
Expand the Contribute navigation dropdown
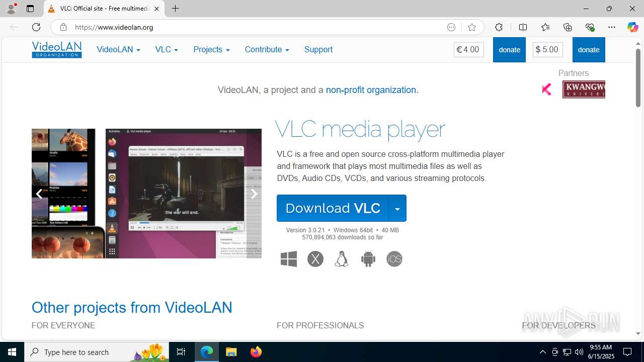[267, 49]
